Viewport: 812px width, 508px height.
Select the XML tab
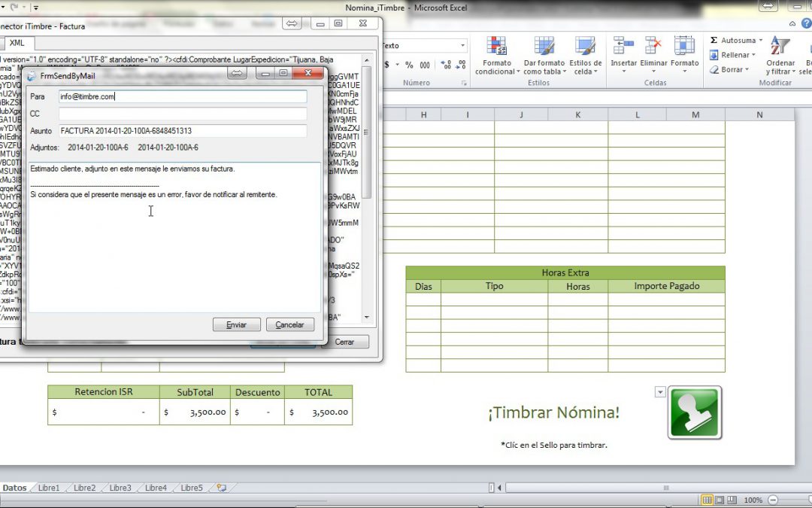(17, 44)
